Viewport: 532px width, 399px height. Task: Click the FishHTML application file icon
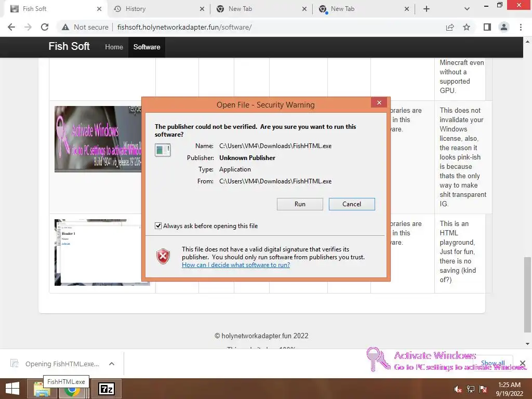[163, 150]
